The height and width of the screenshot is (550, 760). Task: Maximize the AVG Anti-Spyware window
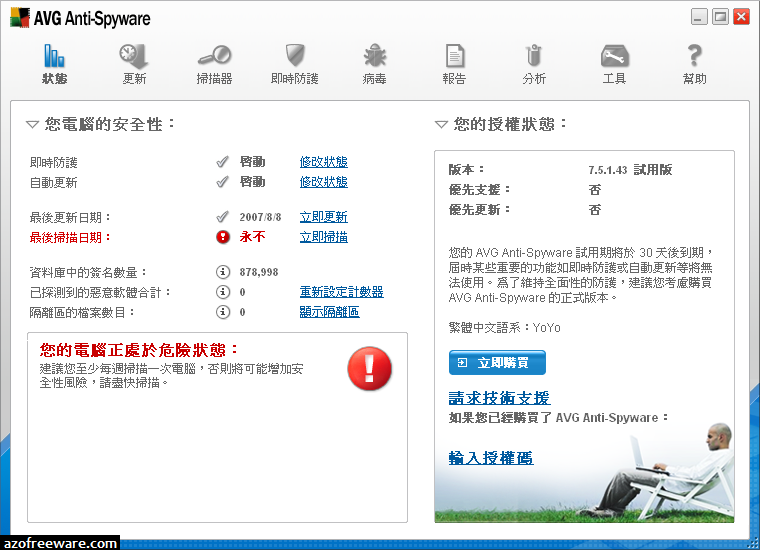[720, 17]
